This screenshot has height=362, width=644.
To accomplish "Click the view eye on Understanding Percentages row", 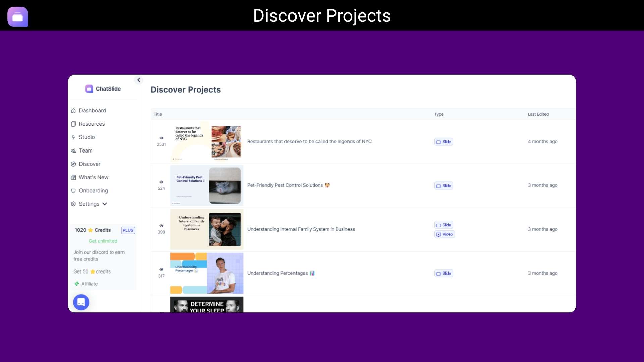I will (161, 270).
